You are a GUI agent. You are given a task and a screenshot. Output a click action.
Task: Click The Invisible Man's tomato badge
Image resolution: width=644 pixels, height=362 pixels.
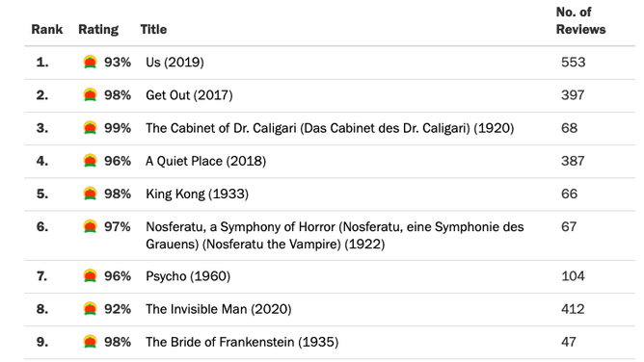[90, 309]
